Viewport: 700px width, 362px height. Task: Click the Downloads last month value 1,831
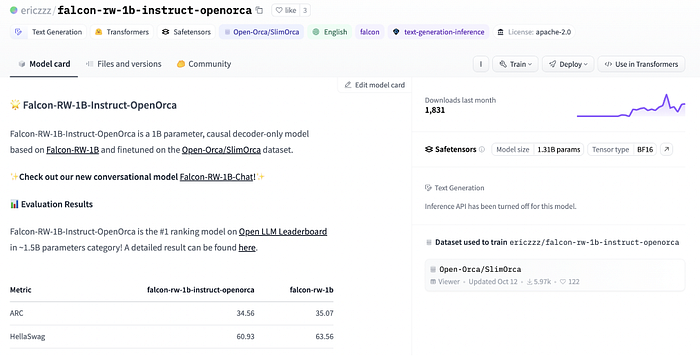click(435, 110)
